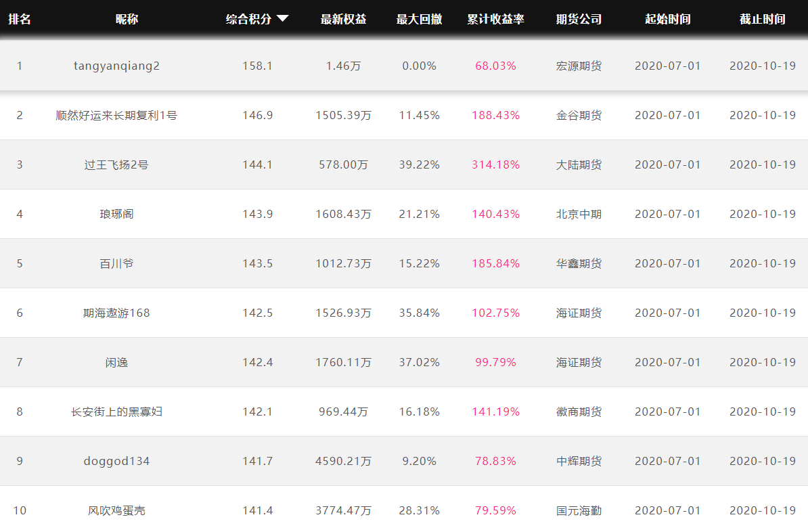Open trader doggod134
This screenshot has width=808, height=532.
(116, 462)
